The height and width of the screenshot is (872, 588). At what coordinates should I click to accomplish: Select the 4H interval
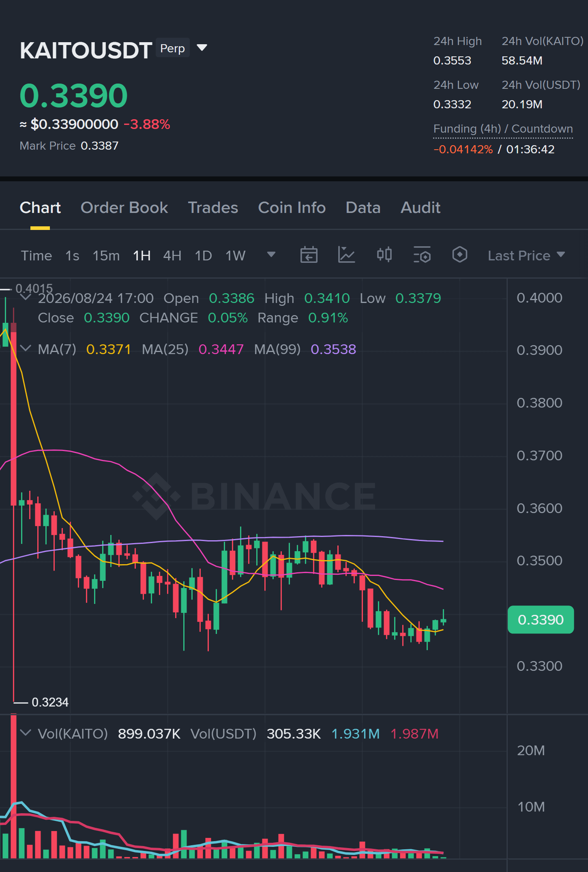[172, 256]
